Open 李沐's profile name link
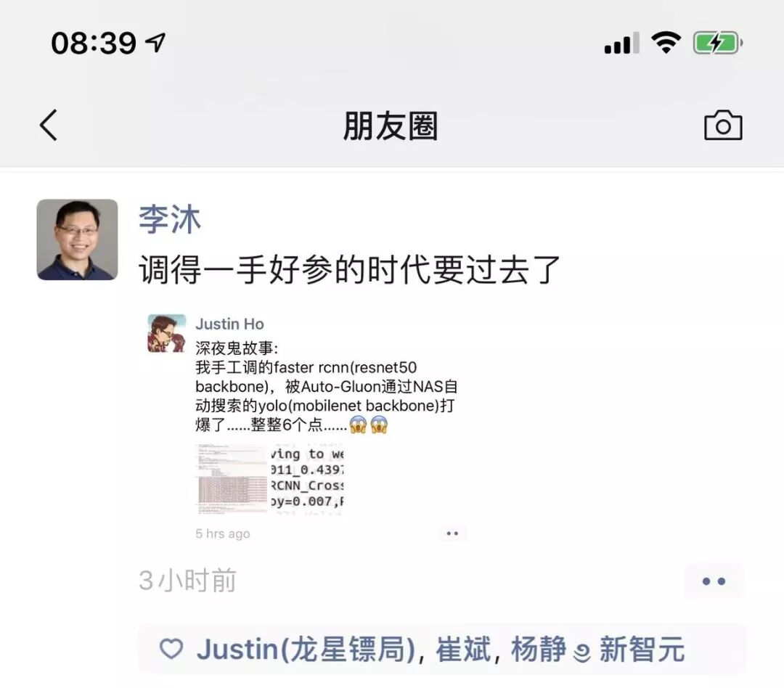The height and width of the screenshot is (688, 784). coord(169,219)
